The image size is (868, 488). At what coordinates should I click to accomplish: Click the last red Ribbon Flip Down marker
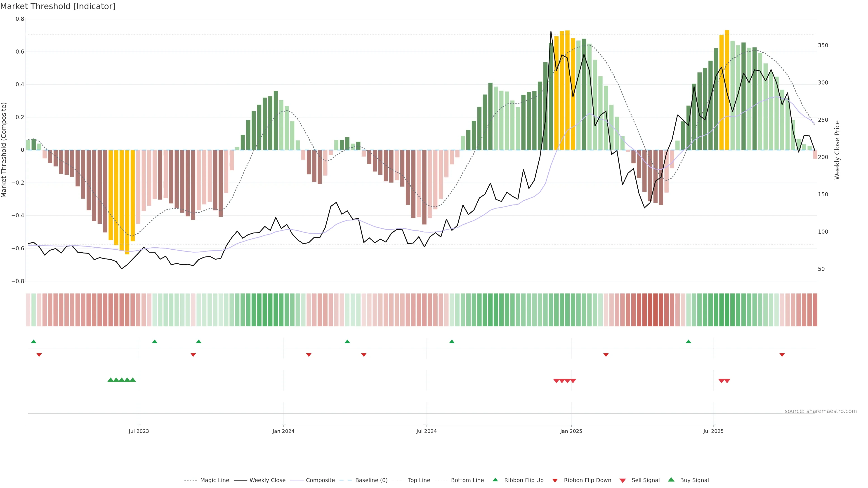[x=782, y=355]
